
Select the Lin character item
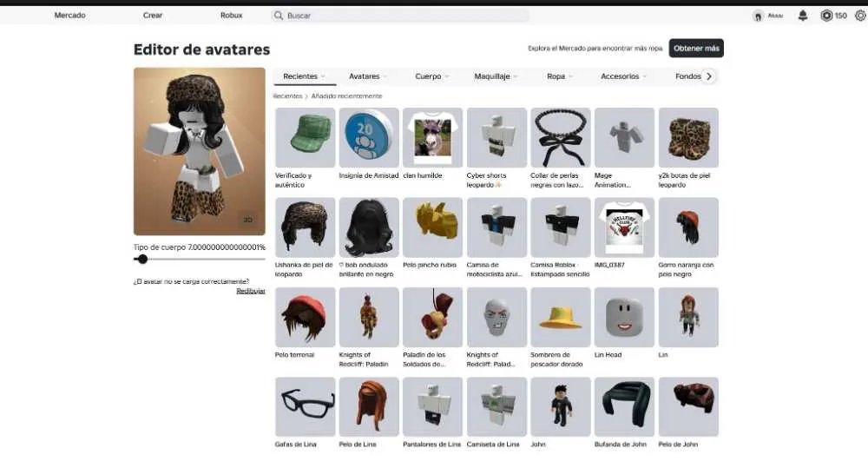[688, 317]
